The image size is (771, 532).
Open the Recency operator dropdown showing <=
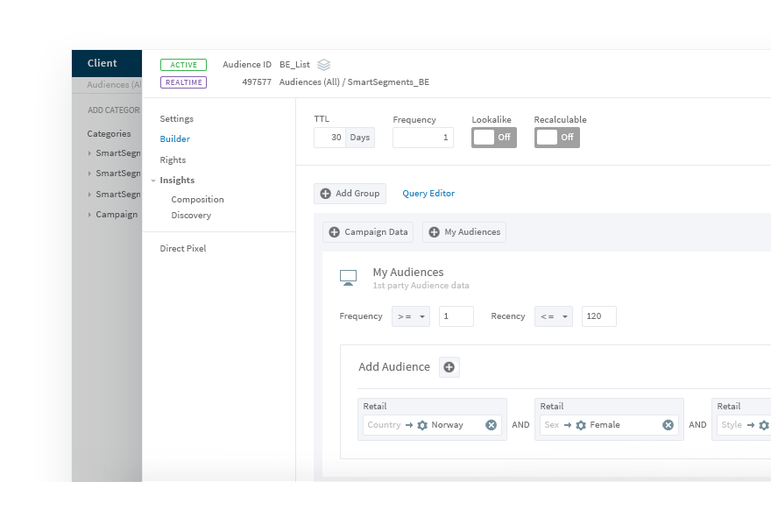click(553, 316)
